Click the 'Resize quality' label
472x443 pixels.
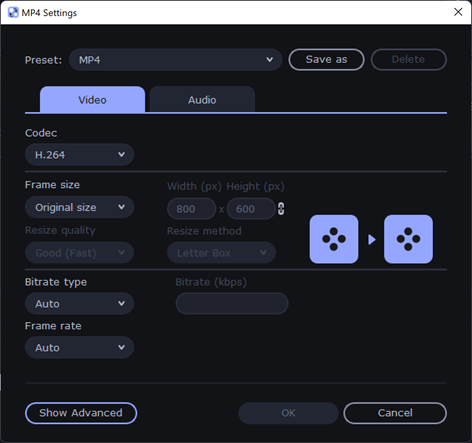[60, 230]
